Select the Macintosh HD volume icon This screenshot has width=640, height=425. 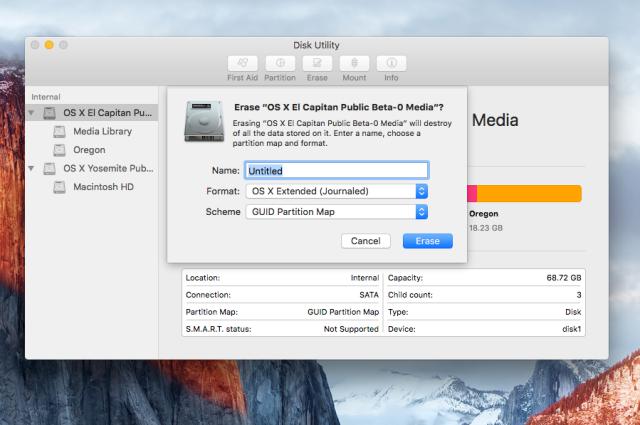[59, 187]
